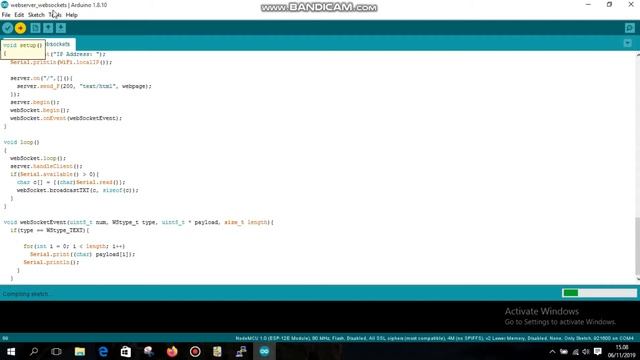Open the Edit menu
Viewport: 640px width, 360px height.
(19, 15)
